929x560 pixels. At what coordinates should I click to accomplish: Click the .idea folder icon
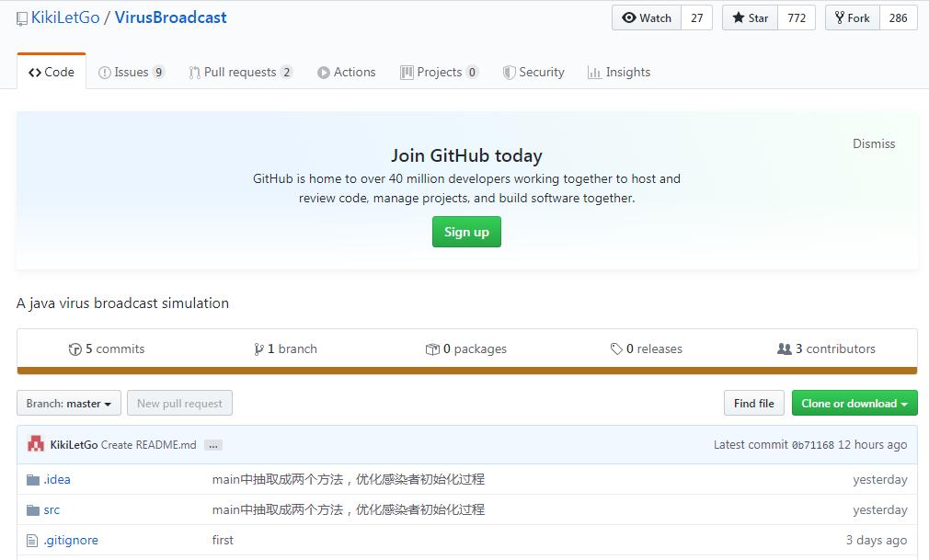(x=33, y=480)
